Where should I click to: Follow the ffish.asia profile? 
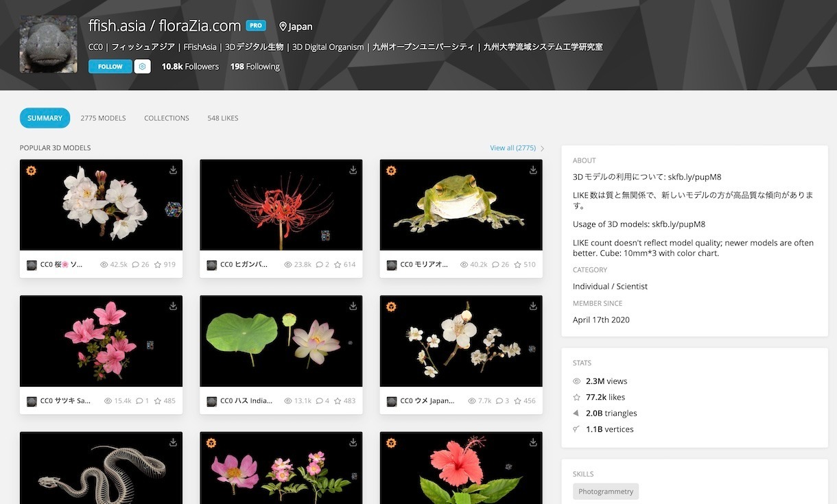click(x=110, y=67)
